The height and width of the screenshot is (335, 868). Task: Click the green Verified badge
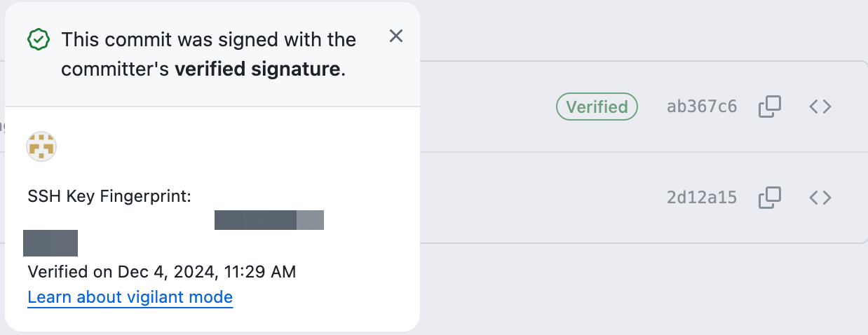pyautogui.click(x=597, y=107)
